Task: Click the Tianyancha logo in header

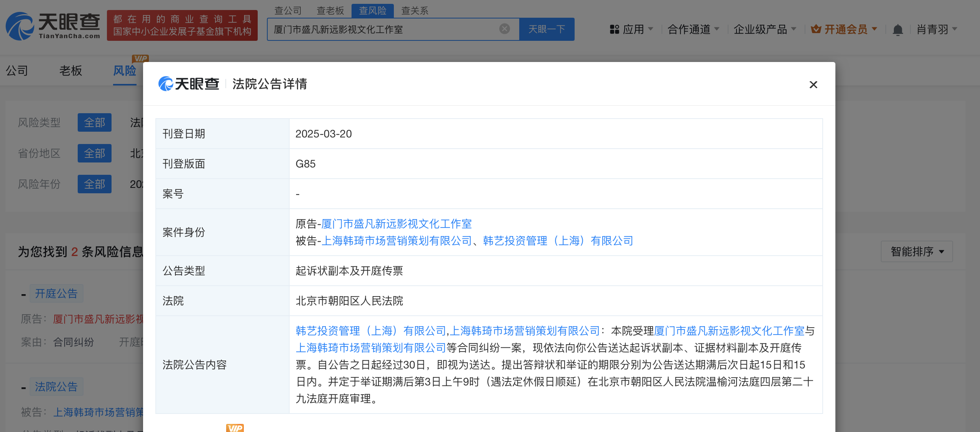Action: 53,26
